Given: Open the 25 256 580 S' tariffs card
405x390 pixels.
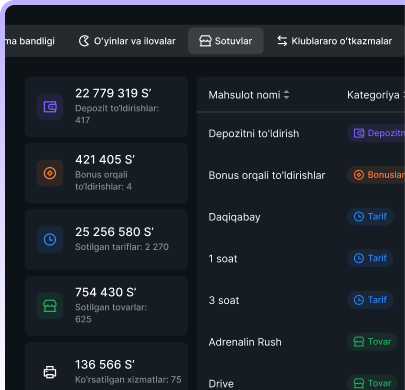Looking at the screenshot, I should pos(106,239).
